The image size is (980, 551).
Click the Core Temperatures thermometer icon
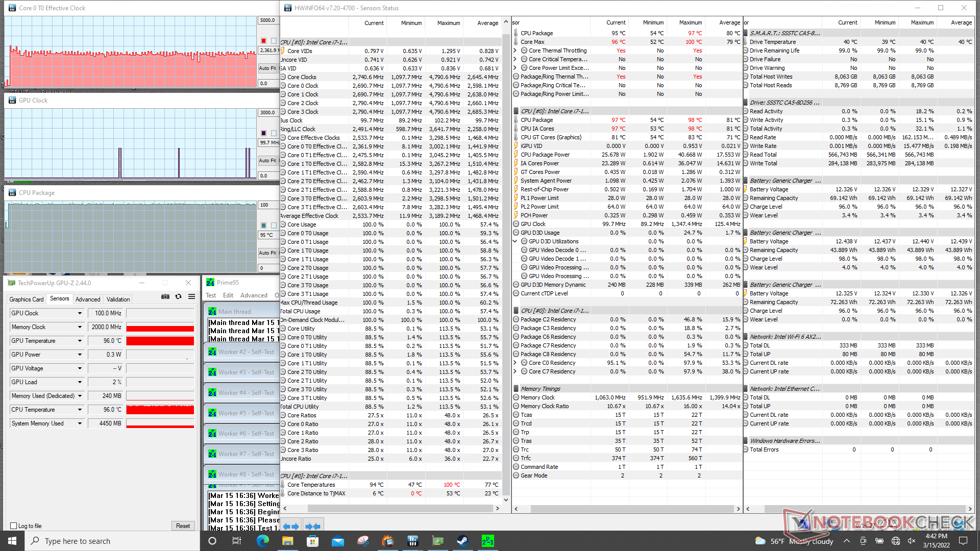pyautogui.click(x=283, y=485)
